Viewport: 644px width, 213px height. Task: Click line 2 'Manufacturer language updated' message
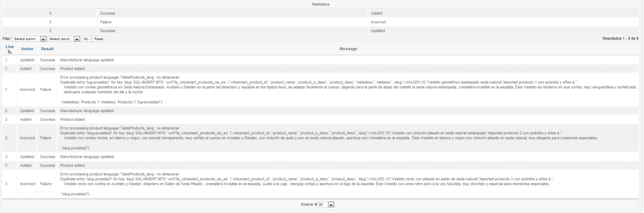[87, 111]
